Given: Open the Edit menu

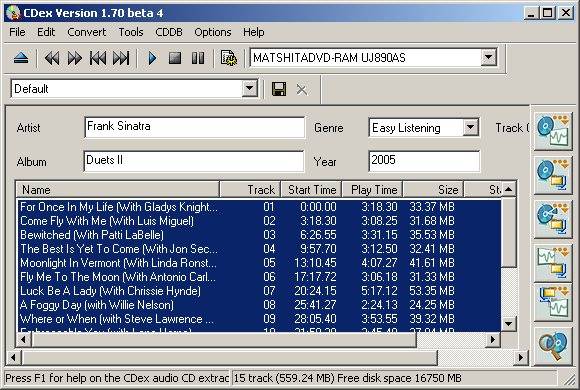Looking at the screenshot, I should [46, 32].
